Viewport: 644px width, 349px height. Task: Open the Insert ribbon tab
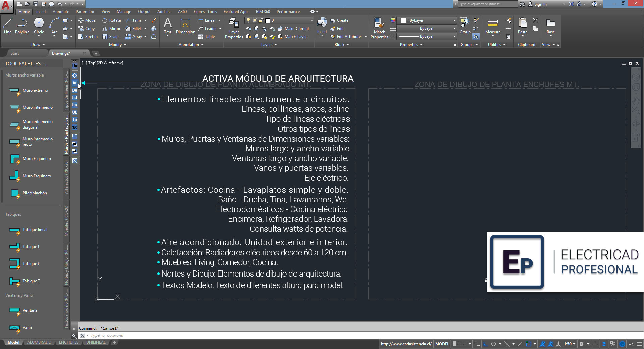click(x=41, y=12)
